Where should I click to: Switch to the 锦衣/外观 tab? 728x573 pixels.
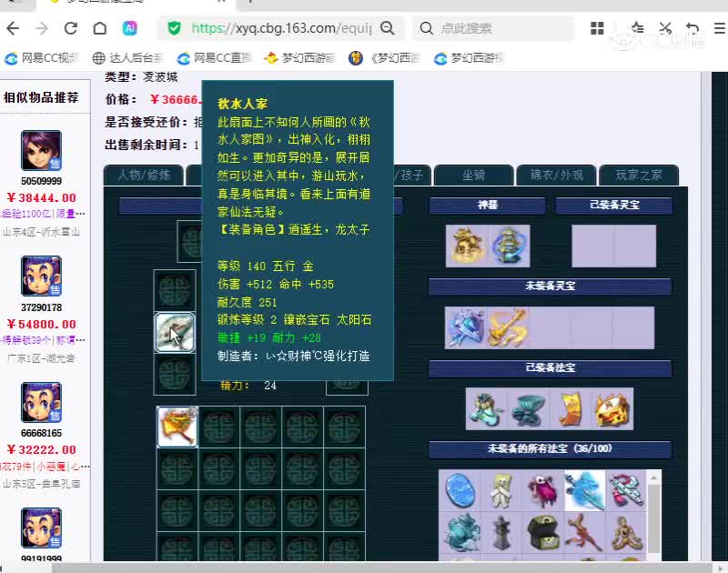[x=556, y=175]
